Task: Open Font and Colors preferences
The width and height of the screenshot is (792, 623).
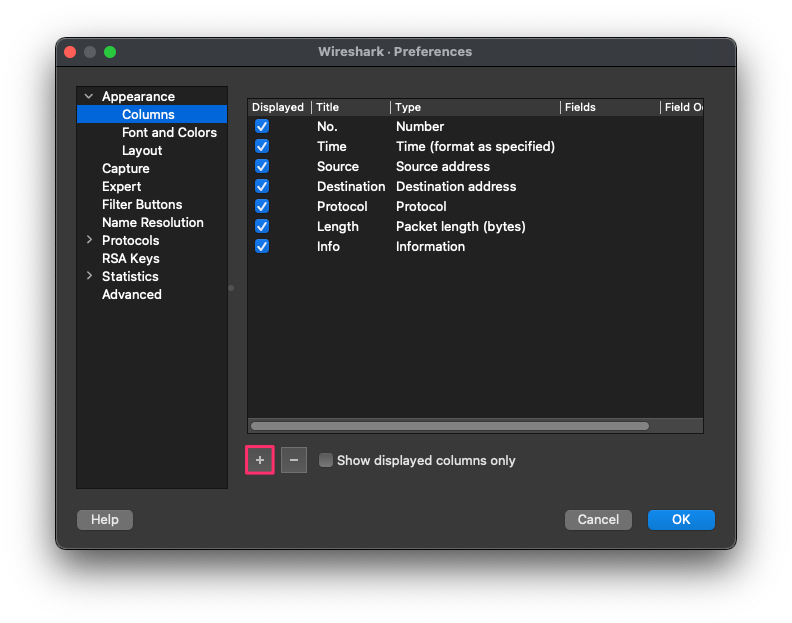Action: point(169,132)
